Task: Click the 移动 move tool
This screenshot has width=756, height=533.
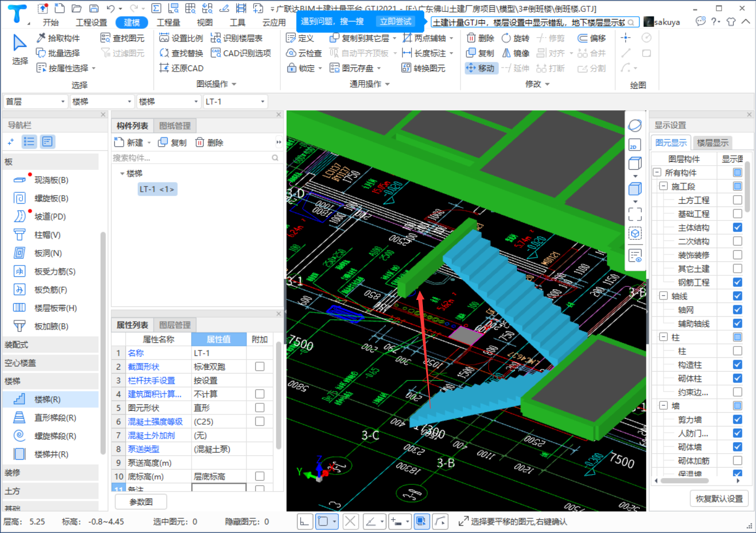Action: pyautogui.click(x=480, y=68)
